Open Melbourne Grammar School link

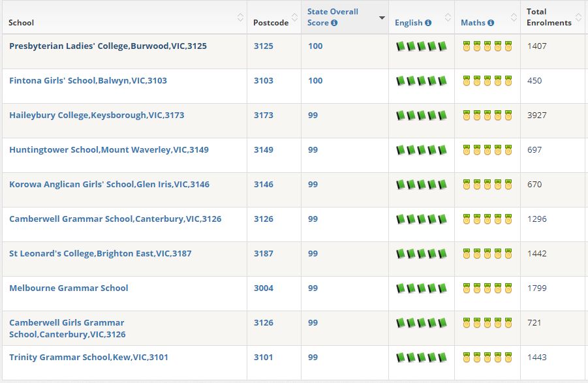[69, 288]
